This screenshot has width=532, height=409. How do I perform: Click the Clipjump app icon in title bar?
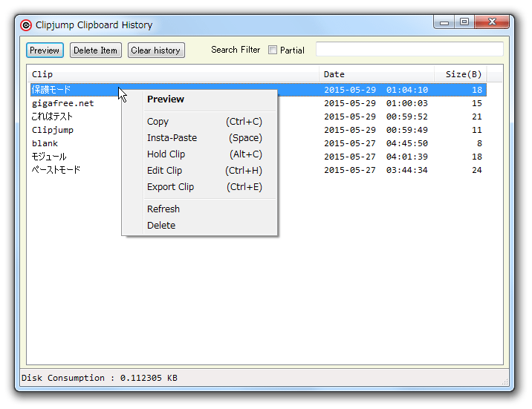26,25
